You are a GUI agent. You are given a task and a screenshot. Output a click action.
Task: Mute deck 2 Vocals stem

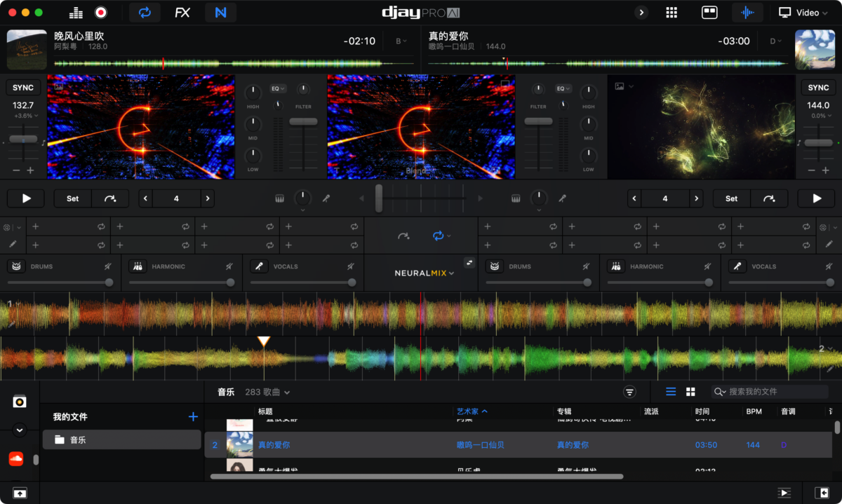[829, 266]
